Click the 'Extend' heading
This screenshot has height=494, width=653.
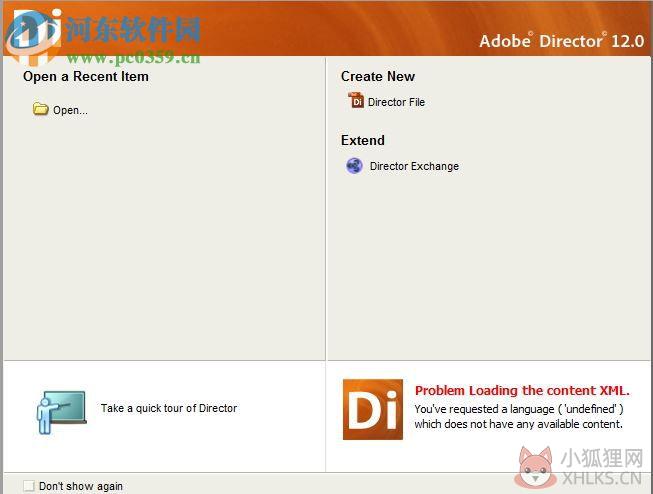(x=363, y=140)
